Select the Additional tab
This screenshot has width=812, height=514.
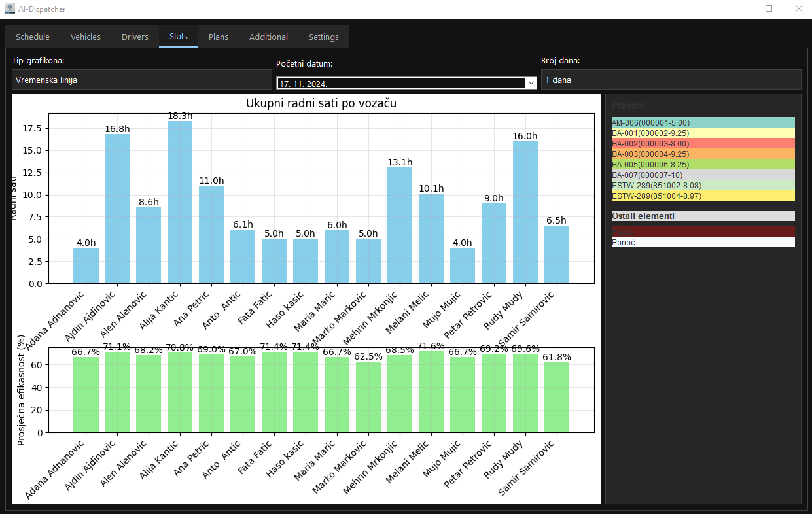(x=268, y=37)
